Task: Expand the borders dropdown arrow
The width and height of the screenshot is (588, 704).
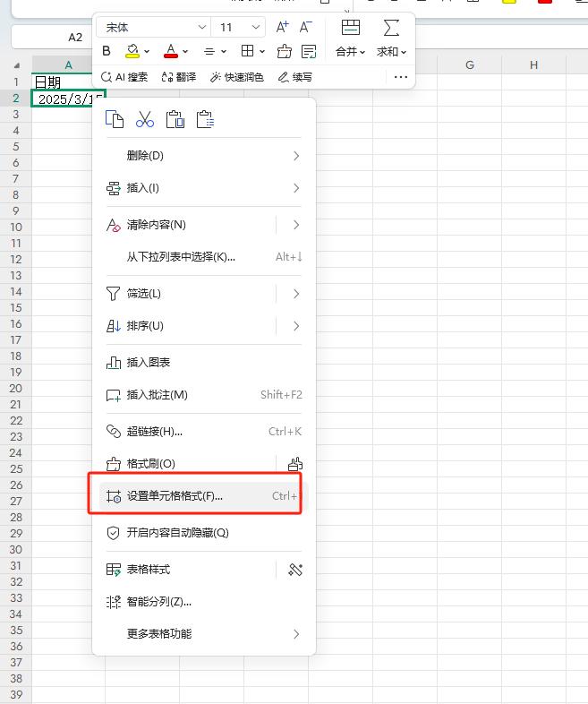Action: (x=262, y=52)
